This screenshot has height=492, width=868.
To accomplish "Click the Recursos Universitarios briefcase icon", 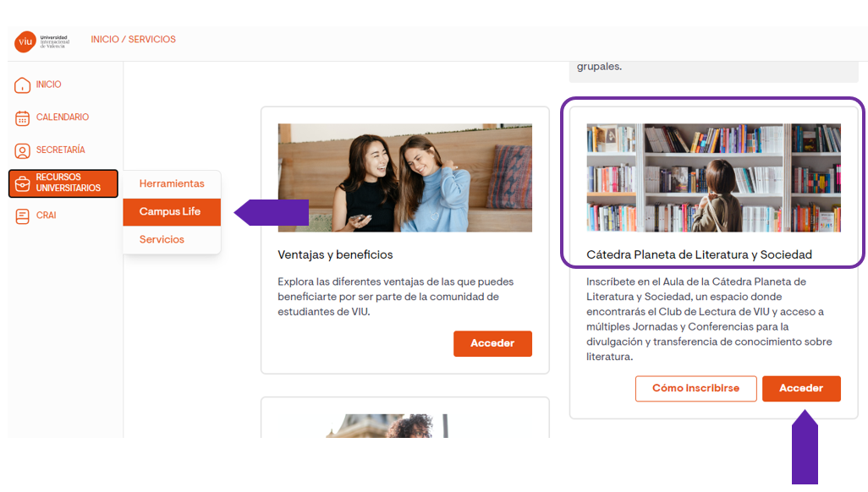I will [x=22, y=183].
